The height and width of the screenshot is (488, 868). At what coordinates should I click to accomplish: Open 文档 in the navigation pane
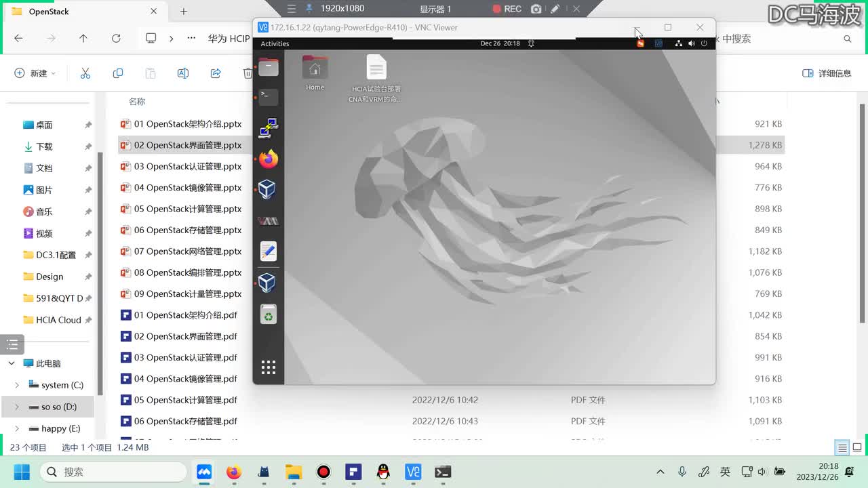click(44, 168)
